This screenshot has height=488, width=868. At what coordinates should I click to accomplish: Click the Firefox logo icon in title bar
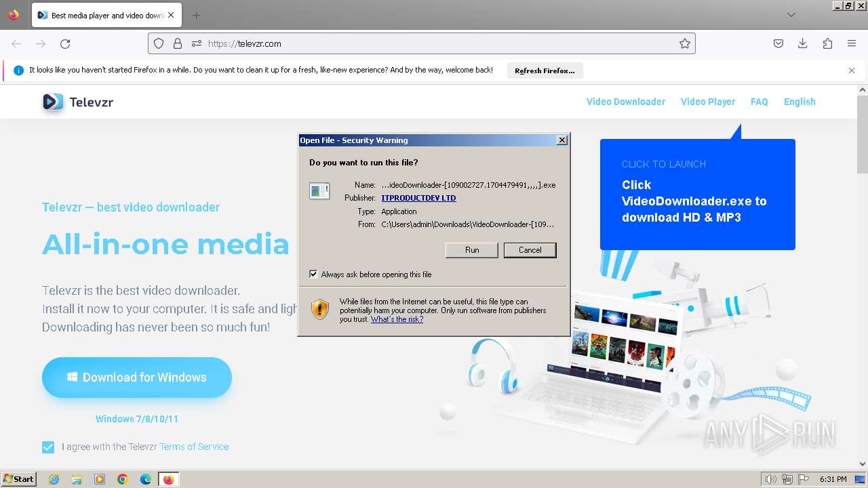(x=14, y=15)
